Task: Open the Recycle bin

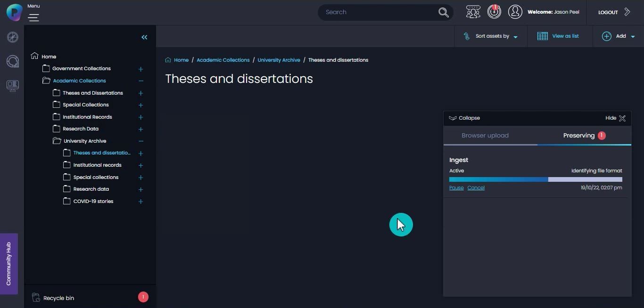Action: (x=58, y=298)
